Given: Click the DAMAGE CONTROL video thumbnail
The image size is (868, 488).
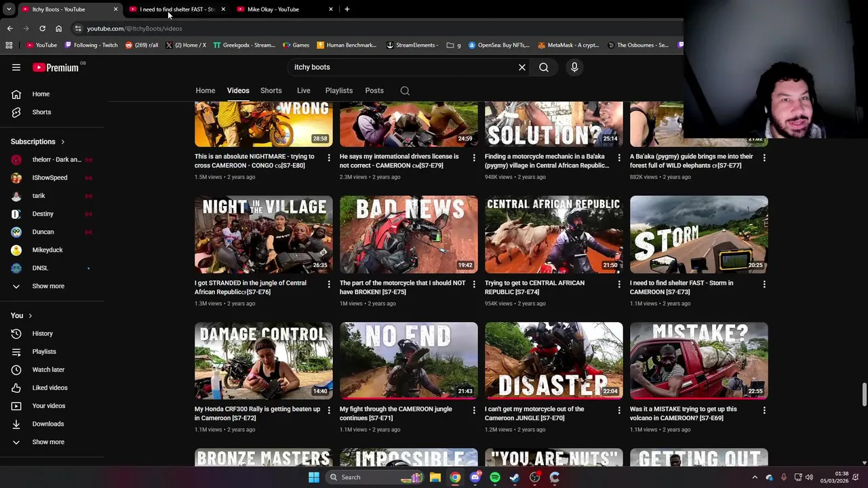Looking at the screenshot, I should (x=264, y=361).
